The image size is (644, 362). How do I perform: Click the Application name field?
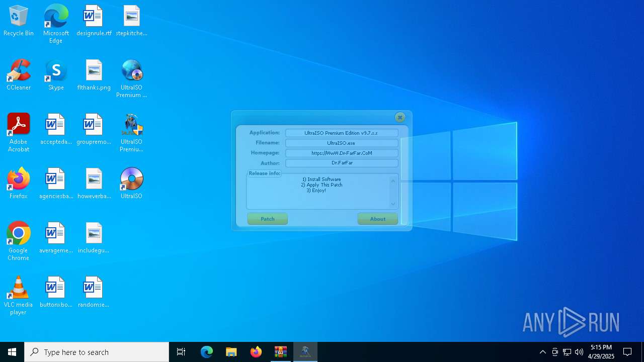[342, 133]
